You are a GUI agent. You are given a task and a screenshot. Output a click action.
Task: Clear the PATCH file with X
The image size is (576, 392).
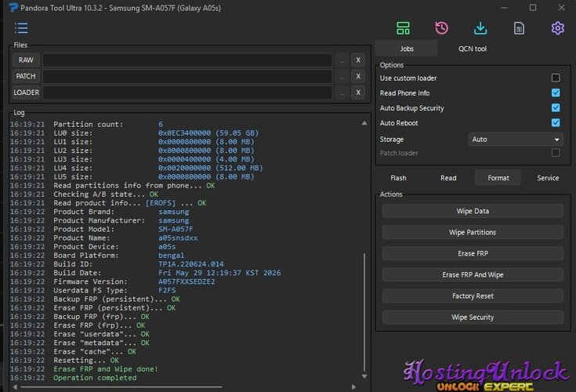tap(358, 76)
